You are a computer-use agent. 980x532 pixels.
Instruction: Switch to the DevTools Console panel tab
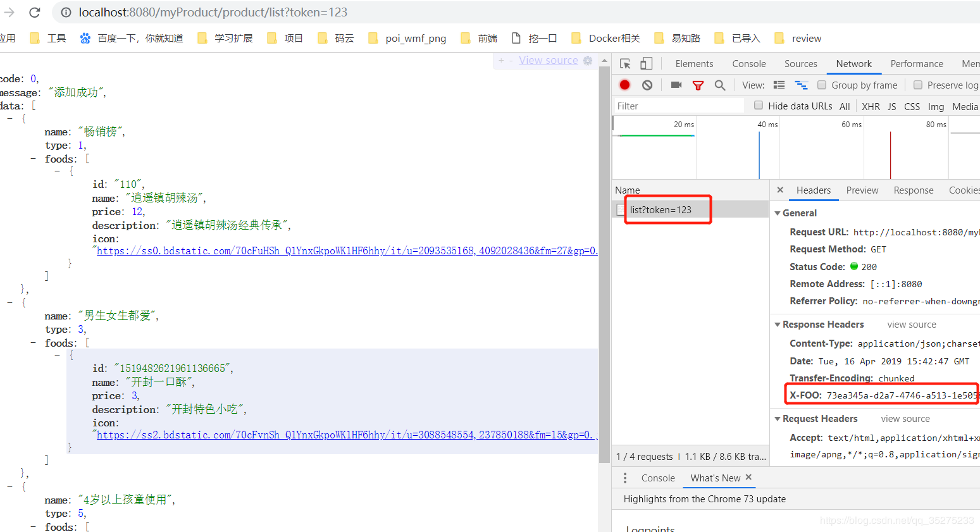point(749,64)
